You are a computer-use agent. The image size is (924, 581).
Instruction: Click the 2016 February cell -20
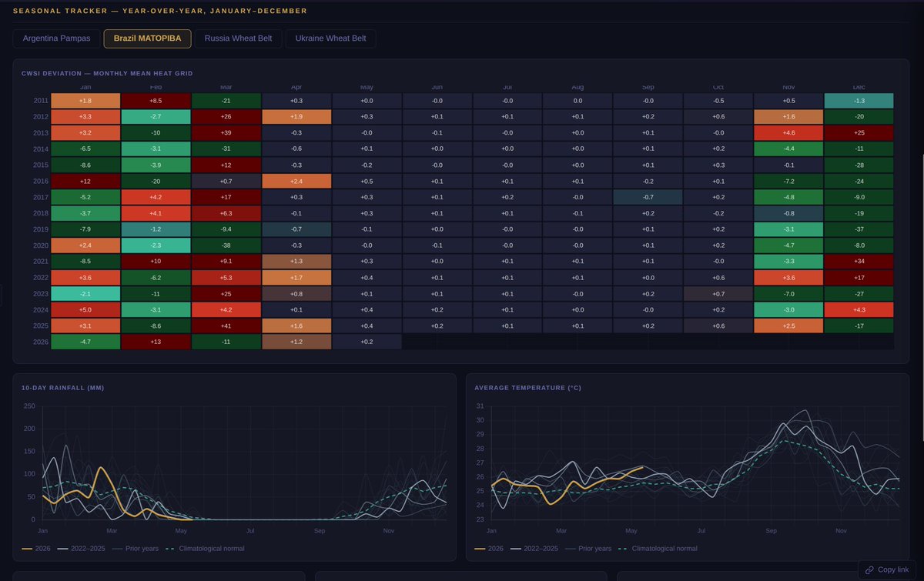point(156,181)
